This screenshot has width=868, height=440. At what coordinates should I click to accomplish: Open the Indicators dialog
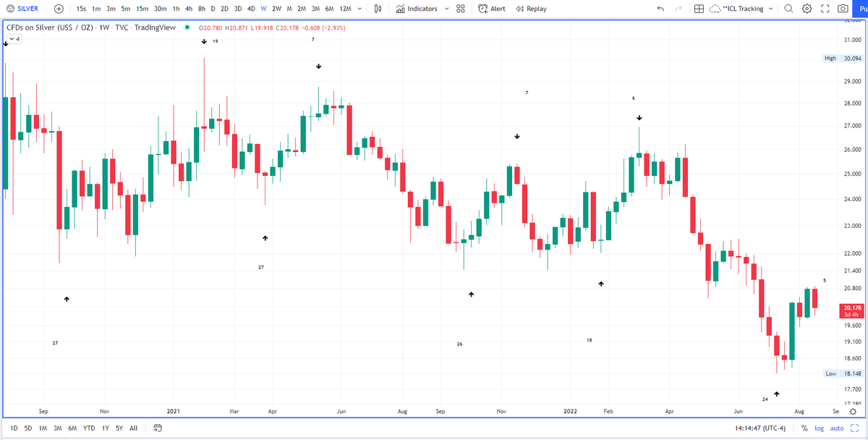(417, 9)
